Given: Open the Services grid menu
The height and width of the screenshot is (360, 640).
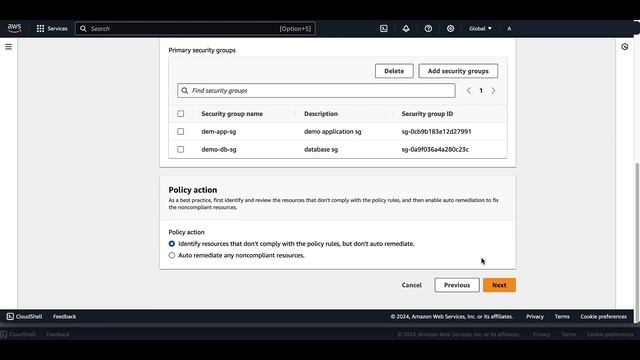Looking at the screenshot, I should pos(52,29).
